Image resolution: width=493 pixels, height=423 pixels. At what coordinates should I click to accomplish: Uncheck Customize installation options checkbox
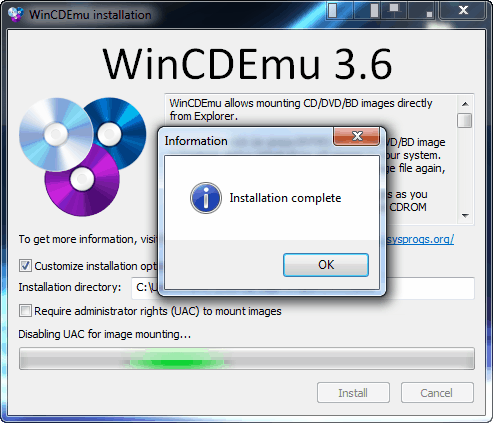tap(25, 266)
